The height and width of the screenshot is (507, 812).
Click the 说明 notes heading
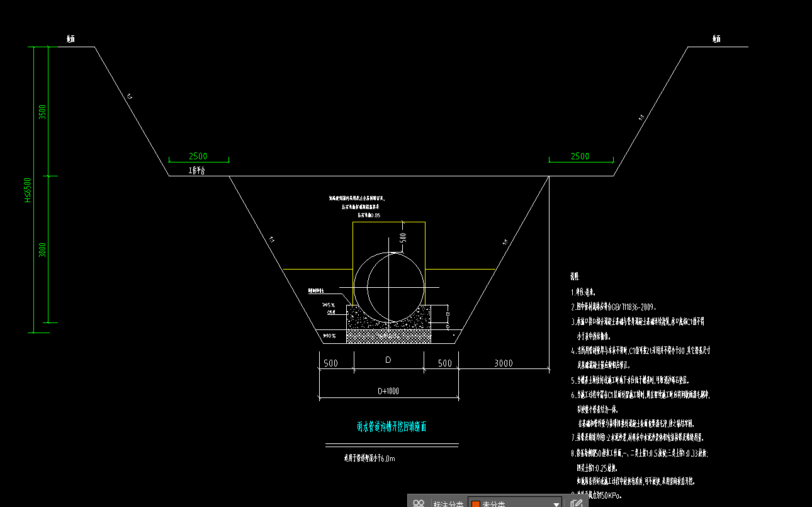(575, 276)
